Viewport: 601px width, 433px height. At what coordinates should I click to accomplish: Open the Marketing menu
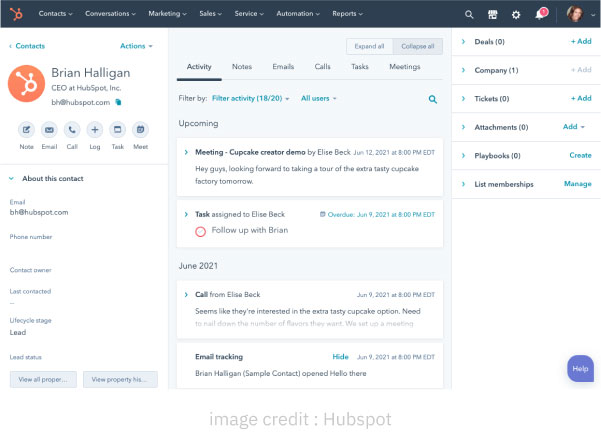coord(167,13)
